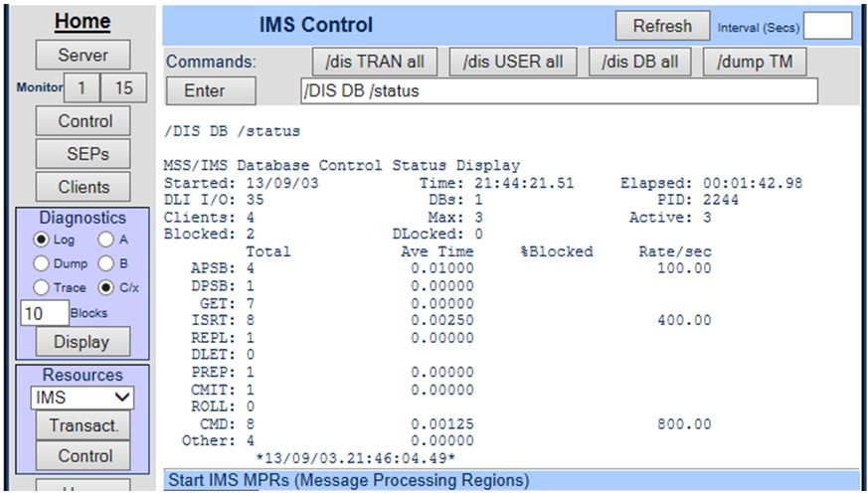Go to the Clients page

coord(83,187)
